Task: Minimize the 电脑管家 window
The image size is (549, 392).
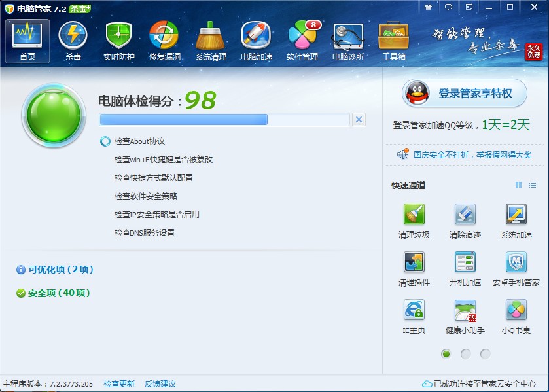Action: click(489, 7)
